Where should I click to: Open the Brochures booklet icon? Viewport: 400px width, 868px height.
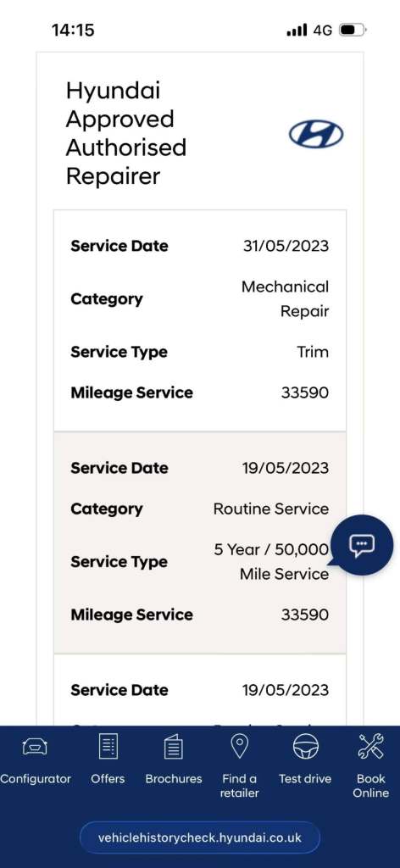coord(174,746)
